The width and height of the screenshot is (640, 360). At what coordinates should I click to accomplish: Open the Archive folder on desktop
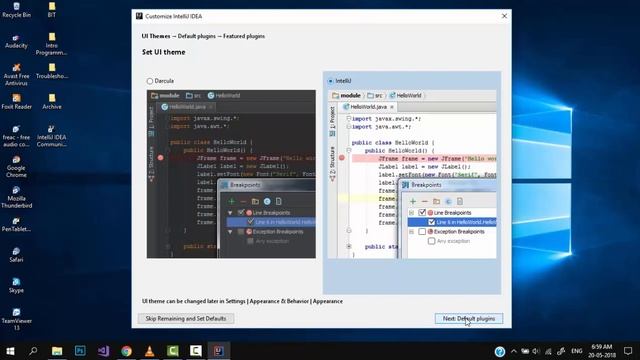tap(52, 102)
